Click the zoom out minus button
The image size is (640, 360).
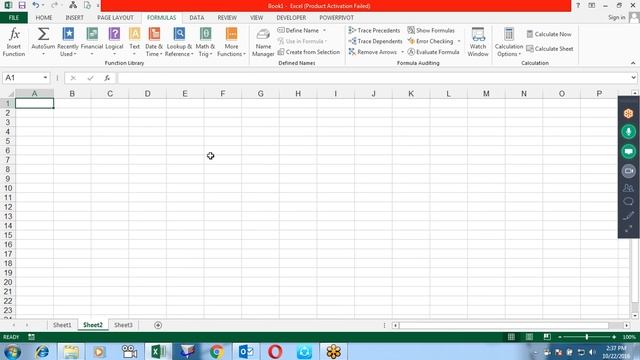coord(560,337)
